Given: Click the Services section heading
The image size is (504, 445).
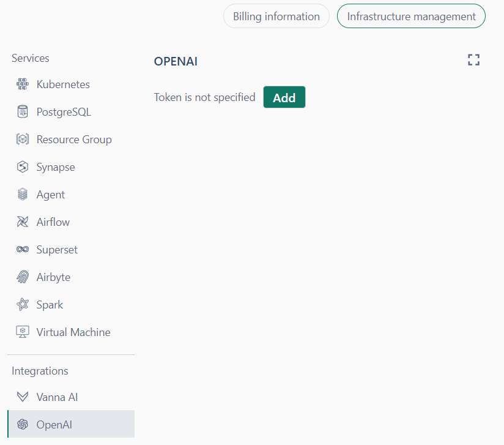Looking at the screenshot, I should 30,58.
